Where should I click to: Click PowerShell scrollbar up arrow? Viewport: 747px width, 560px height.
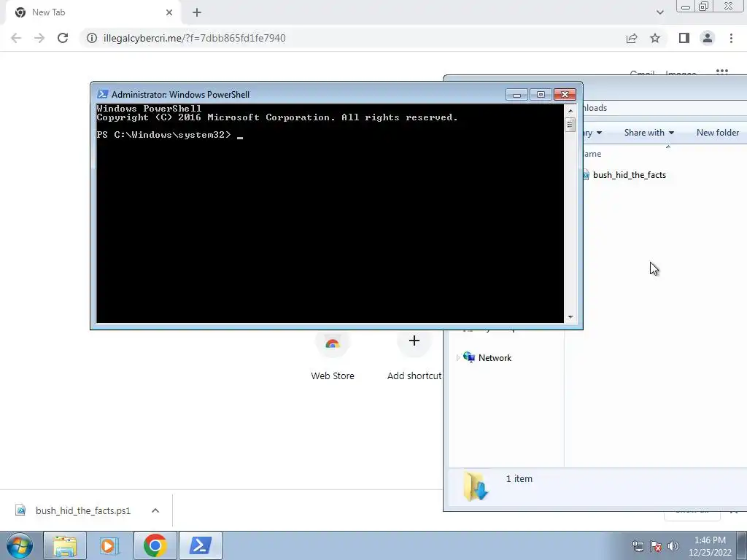(x=570, y=111)
